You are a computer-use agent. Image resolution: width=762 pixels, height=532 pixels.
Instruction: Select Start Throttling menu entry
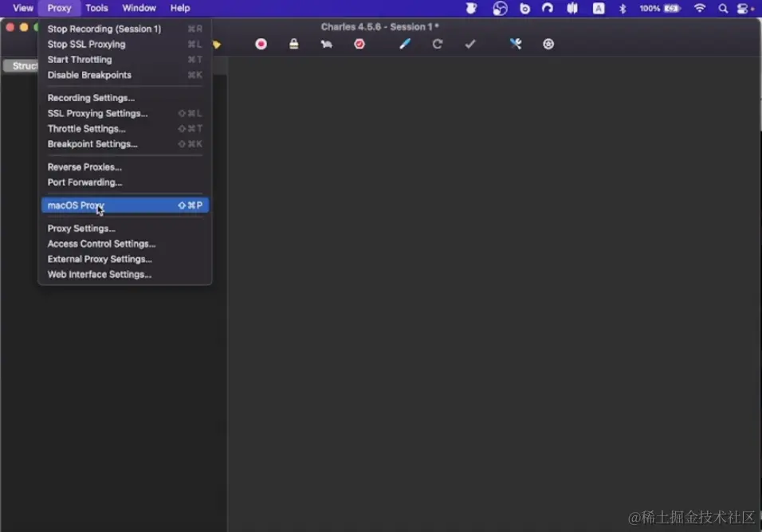125,60
